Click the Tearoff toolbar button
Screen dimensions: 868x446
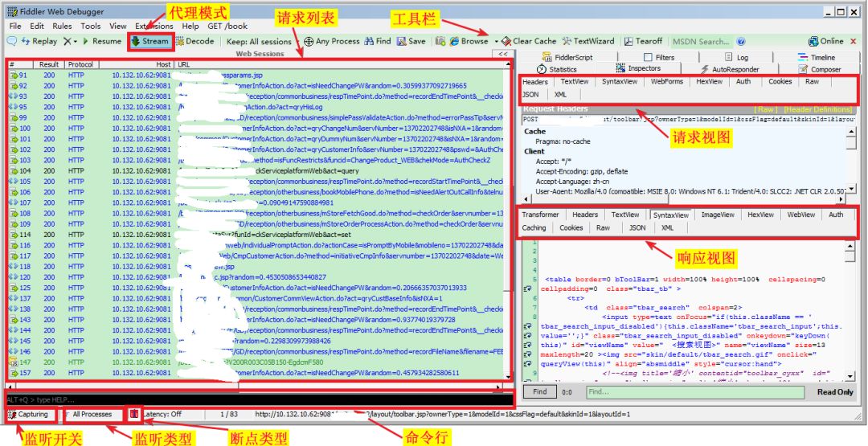click(643, 42)
